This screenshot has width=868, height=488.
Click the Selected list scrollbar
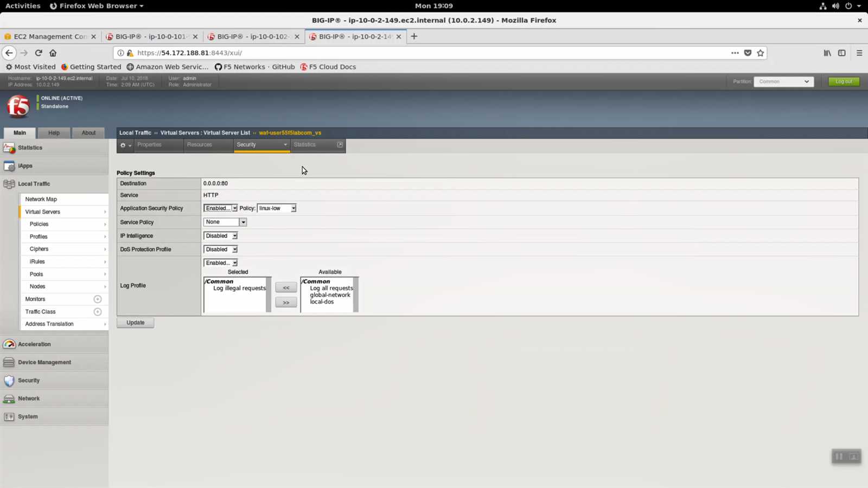pyautogui.click(x=268, y=295)
